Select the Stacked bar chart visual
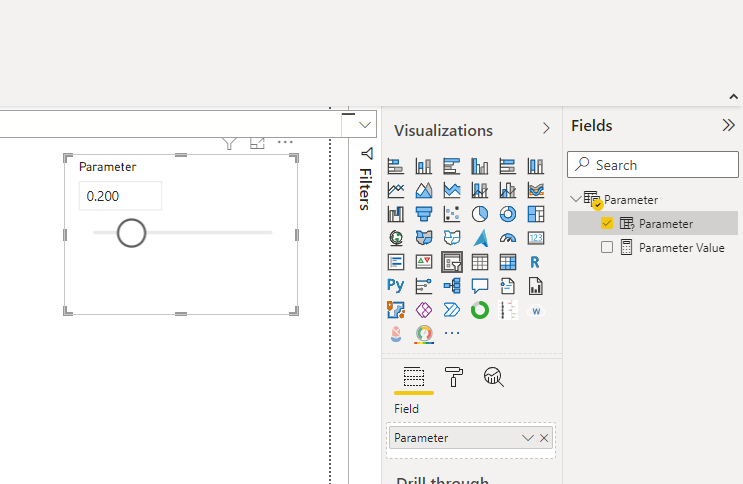743x484 pixels. pyautogui.click(x=396, y=166)
